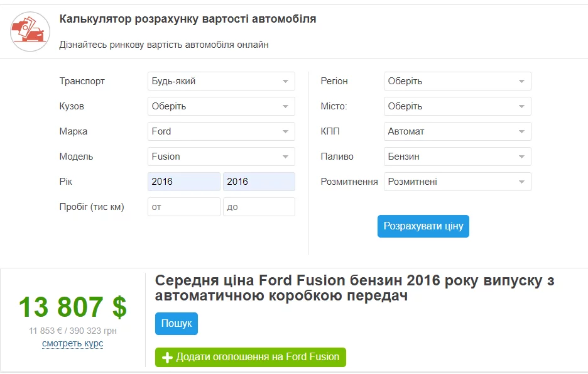Focus the mileage 'до' input field
The height and width of the screenshot is (374, 588).
pyautogui.click(x=259, y=207)
